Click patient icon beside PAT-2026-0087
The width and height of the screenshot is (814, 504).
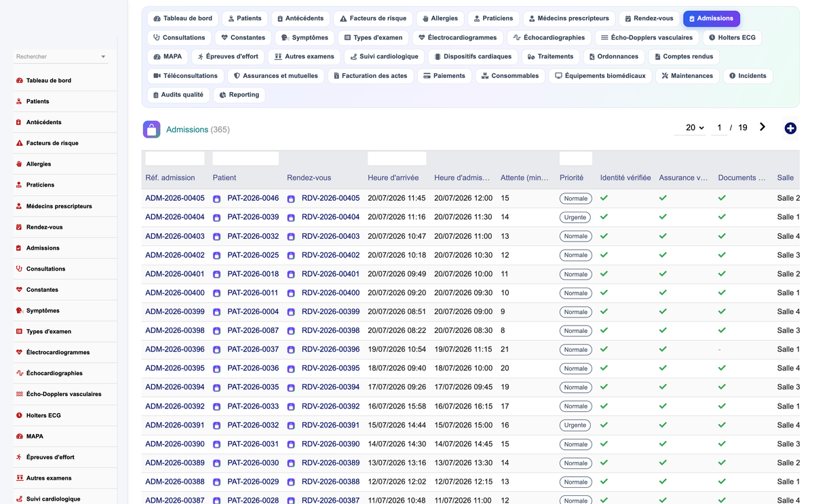217,331
